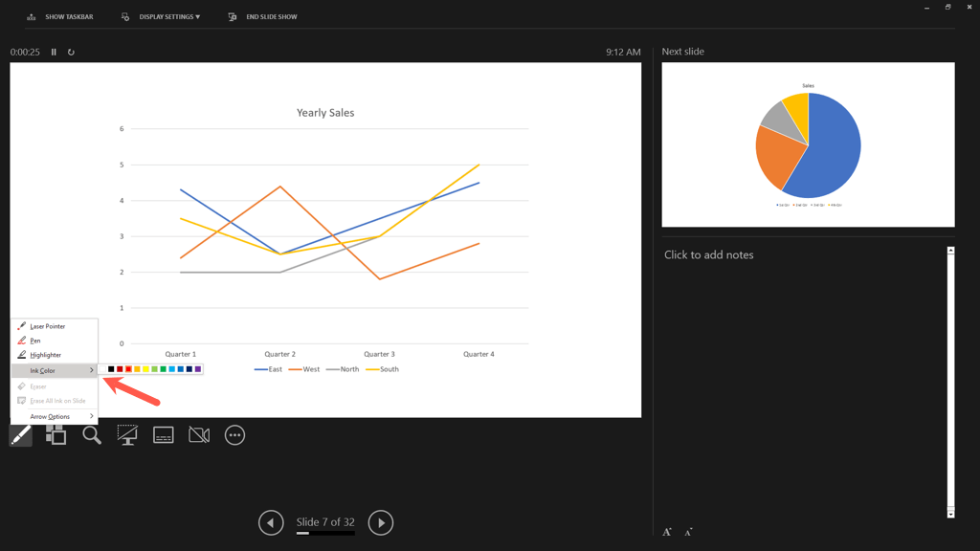Choose Pen from the ink menu
Viewport: 980px width, 551px height.
(x=55, y=341)
